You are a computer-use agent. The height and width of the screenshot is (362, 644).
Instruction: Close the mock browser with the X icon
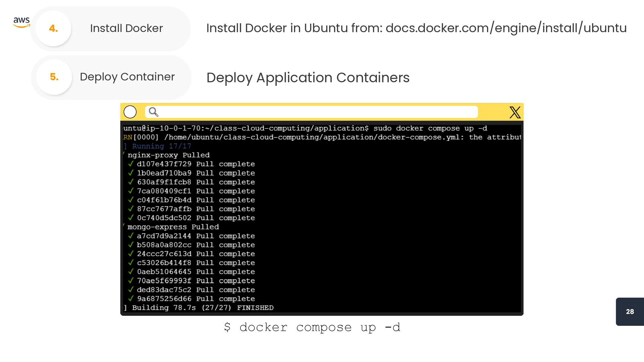point(515,112)
